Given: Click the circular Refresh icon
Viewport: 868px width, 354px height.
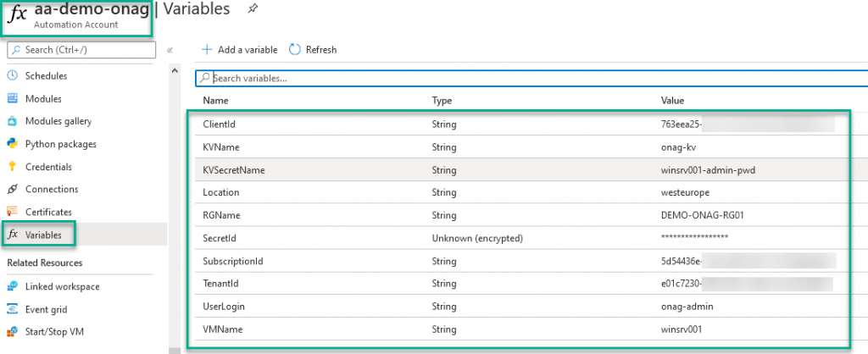Looking at the screenshot, I should [x=295, y=50].
